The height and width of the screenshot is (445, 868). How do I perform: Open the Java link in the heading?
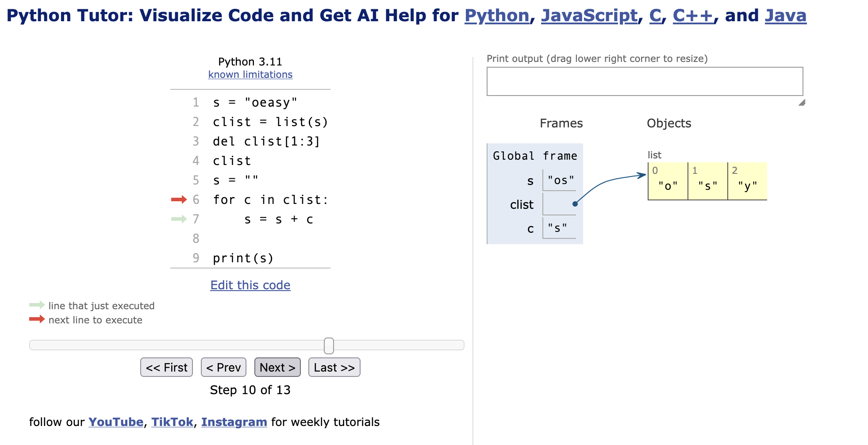[x=785, y=16]
